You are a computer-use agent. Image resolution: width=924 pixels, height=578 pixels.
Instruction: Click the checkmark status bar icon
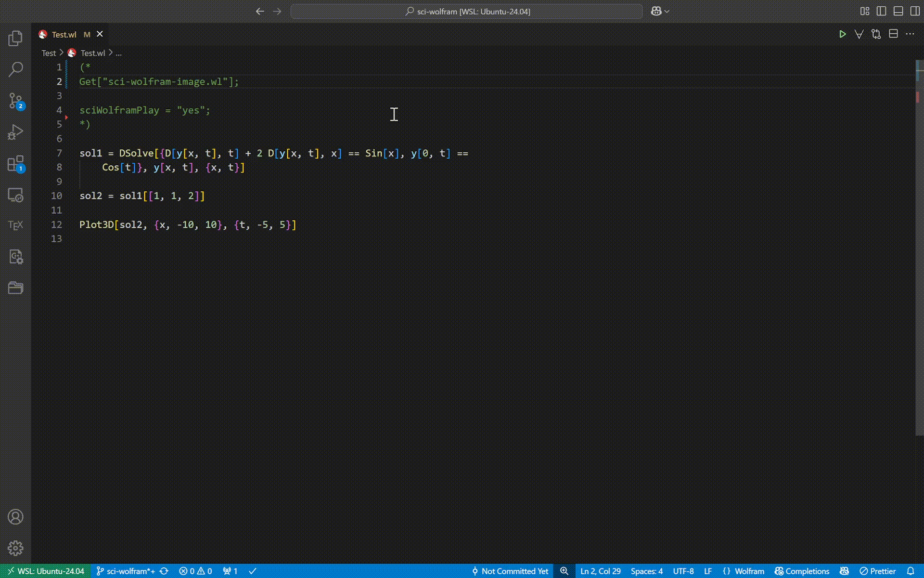(253, 571)
